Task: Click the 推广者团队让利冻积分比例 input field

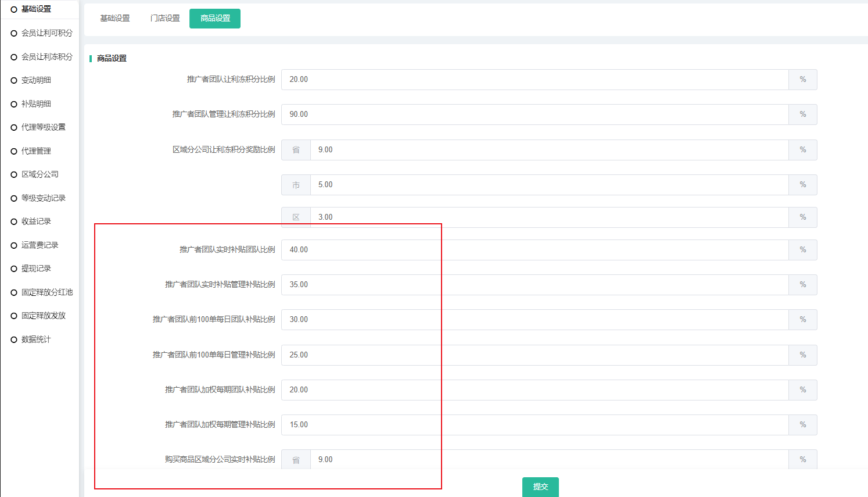Action: tap(535, 80)
